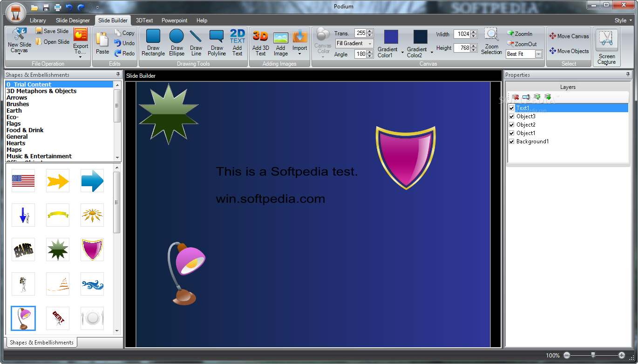
Task: Click the quick access undo arrow
Action: (x=69, y=7)
